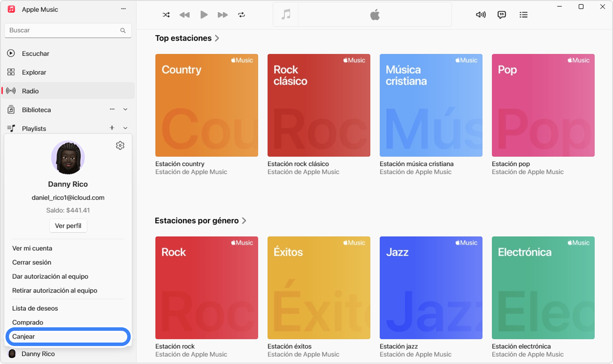Click the search magnifier icon
Screen dimensions: 613x364
(x=123, y=31)
